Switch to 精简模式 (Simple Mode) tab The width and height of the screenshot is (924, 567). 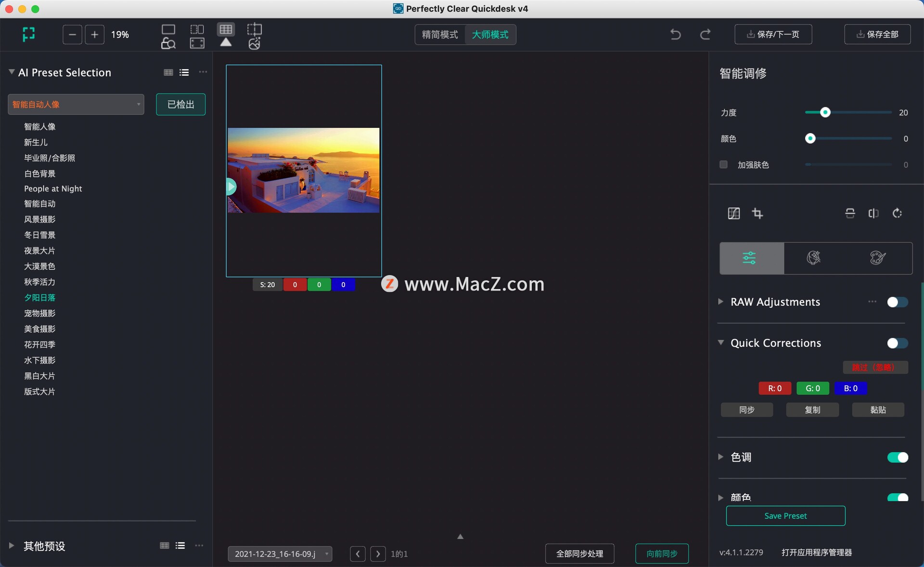point(439,34)
